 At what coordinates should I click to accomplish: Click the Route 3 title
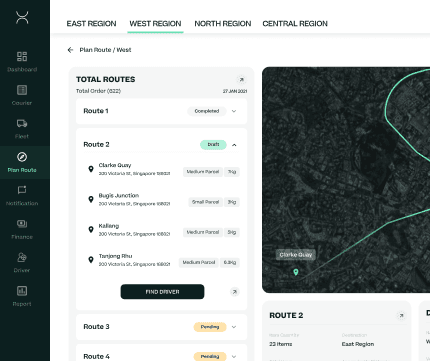[x=96, y=327]
